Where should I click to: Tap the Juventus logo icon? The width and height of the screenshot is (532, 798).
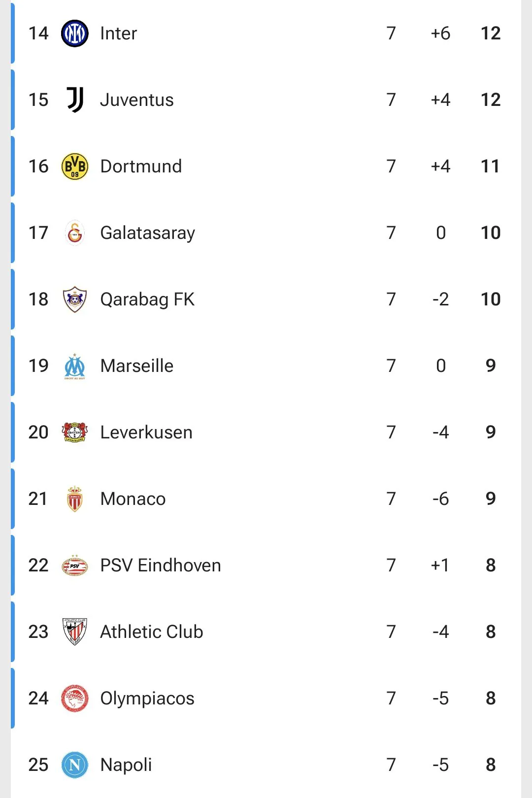(75, 100)
